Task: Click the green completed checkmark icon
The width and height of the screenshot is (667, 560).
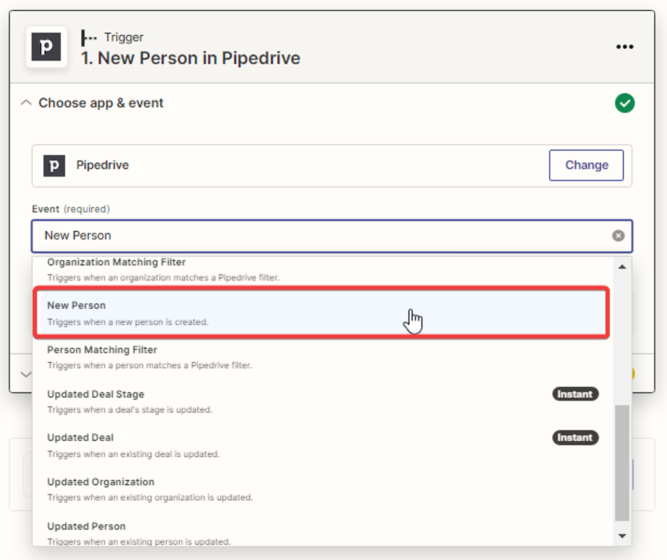Action: tap(625, 103)
